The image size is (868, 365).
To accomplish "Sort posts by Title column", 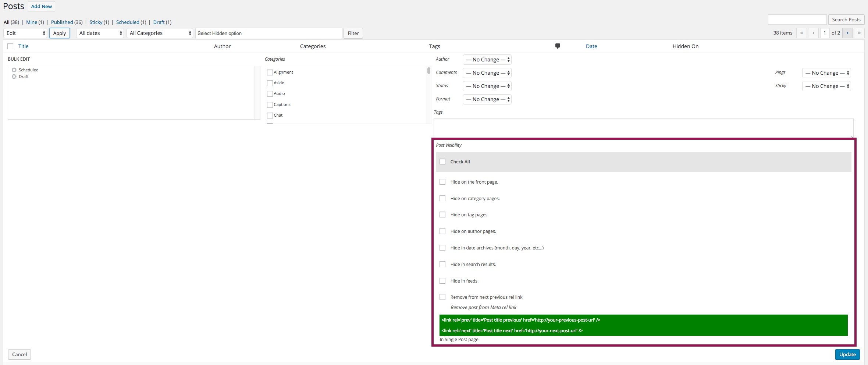I will [24, 46].
